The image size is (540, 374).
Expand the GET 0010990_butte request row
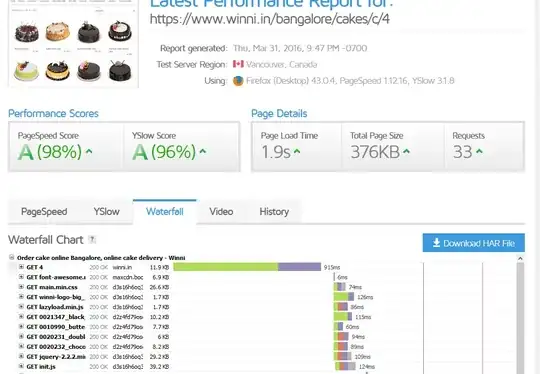[x=21, y=326]
